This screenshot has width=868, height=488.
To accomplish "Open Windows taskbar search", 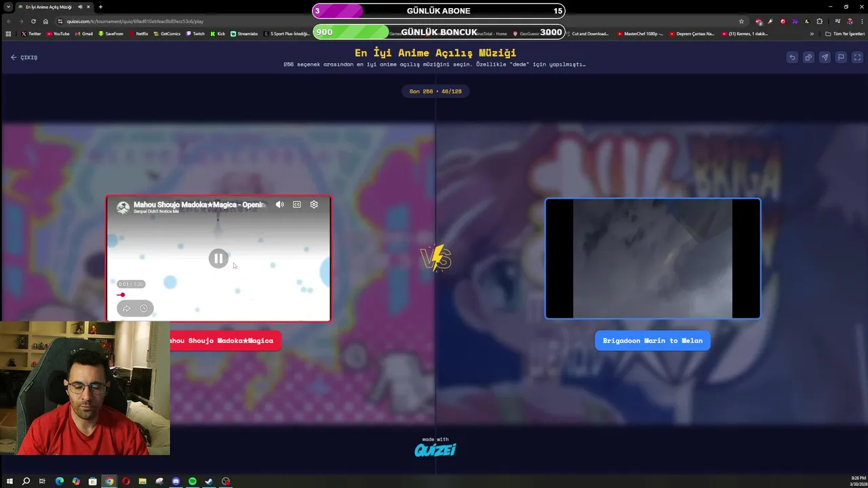I will click(x=26, y=481).
